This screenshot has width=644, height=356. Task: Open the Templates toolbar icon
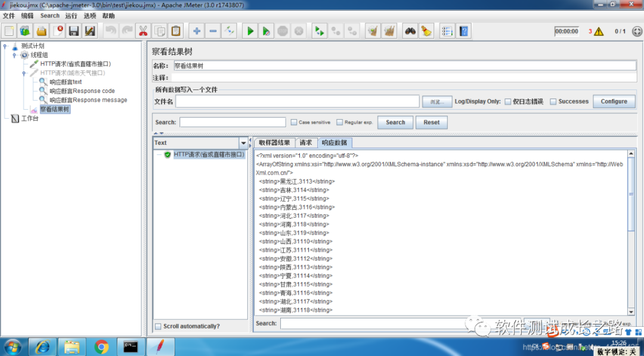click(26, 31)
